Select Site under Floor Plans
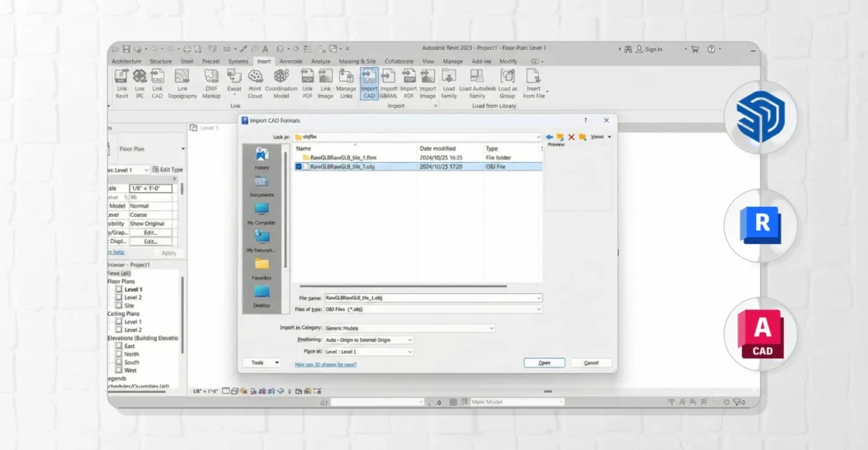 pyautogui.click(x=129, y=306)
